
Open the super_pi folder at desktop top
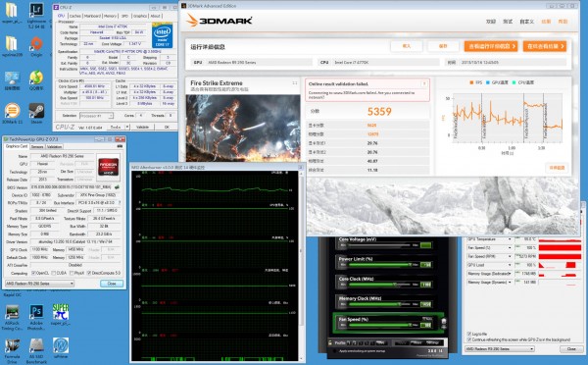point(12,13)
